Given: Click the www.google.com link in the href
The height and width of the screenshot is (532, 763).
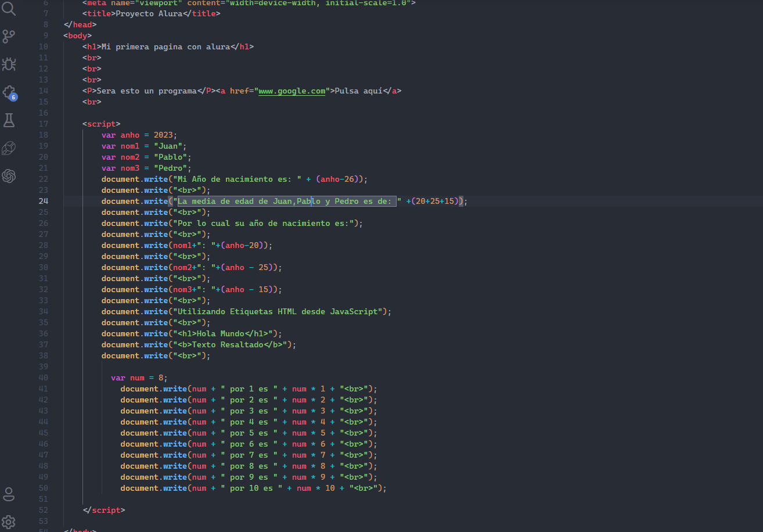Looking at the screenshot, I should (291, 91).
